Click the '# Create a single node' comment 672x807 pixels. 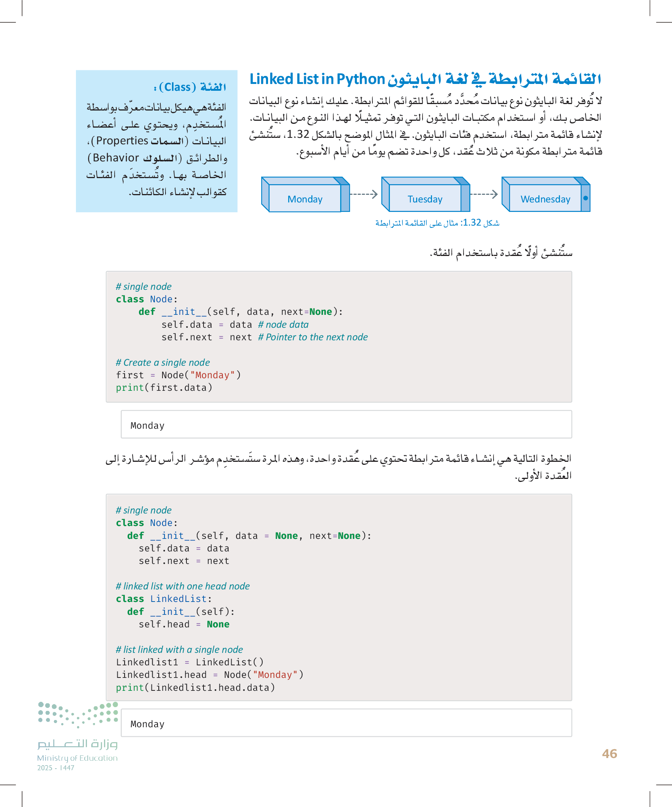click(x=163, y=362)
